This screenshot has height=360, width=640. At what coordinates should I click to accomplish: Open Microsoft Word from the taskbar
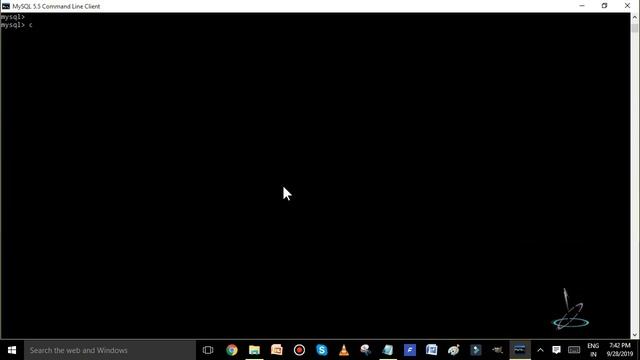pyautogui.click(x=431, y=350)
